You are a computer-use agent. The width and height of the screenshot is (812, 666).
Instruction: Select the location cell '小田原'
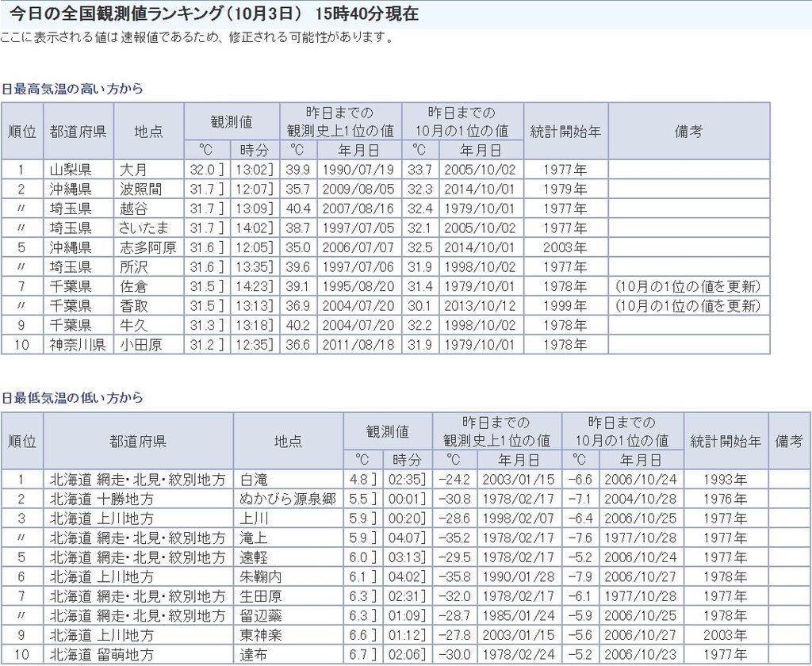coord(148,344)
